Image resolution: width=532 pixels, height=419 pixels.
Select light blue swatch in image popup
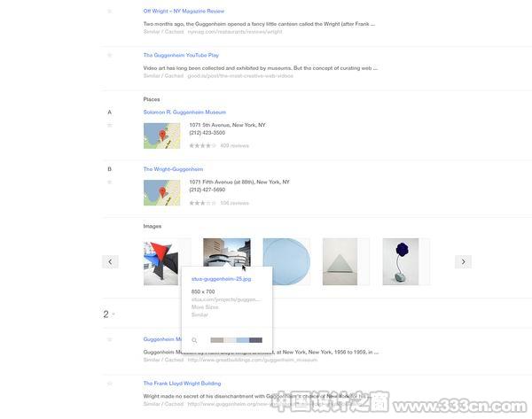coord(243,340)
